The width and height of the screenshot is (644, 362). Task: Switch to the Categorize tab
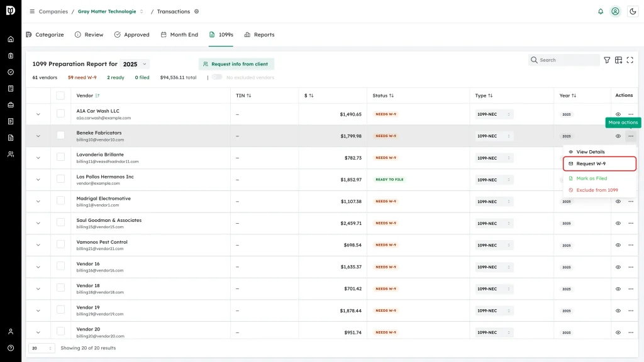[45, 35]
